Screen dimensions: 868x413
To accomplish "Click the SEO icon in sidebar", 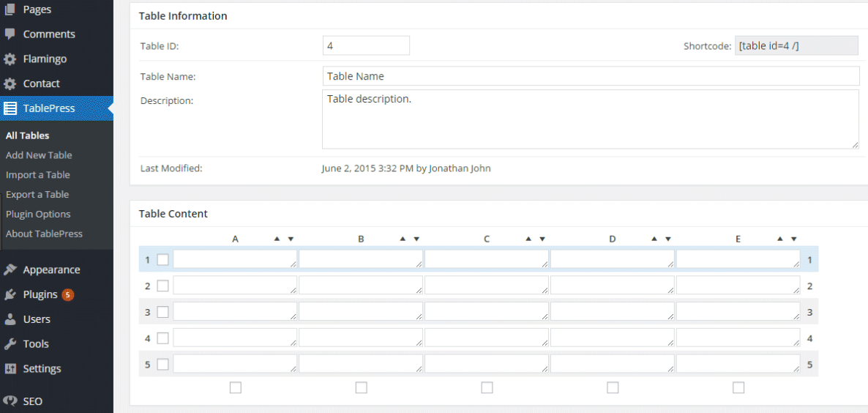I will pyautogui.click(x=10, y=401).
